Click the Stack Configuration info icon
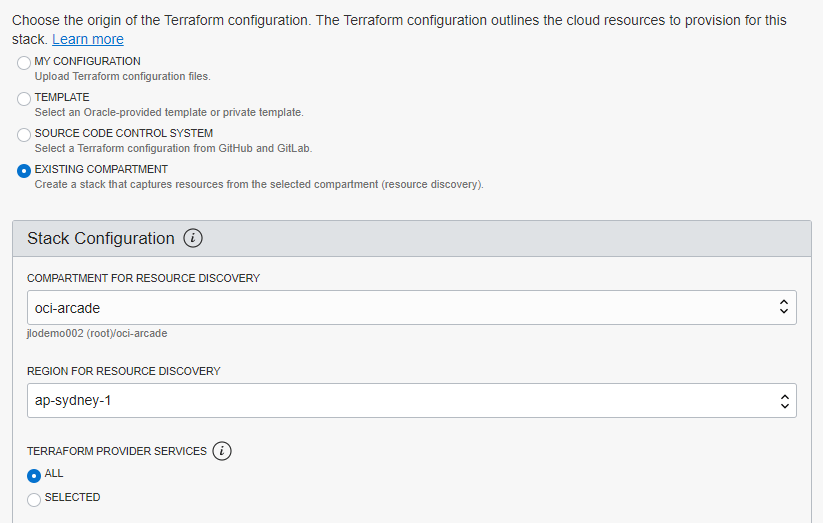Image resolution: width=823 pixels, height=523 pixels. 194,239
